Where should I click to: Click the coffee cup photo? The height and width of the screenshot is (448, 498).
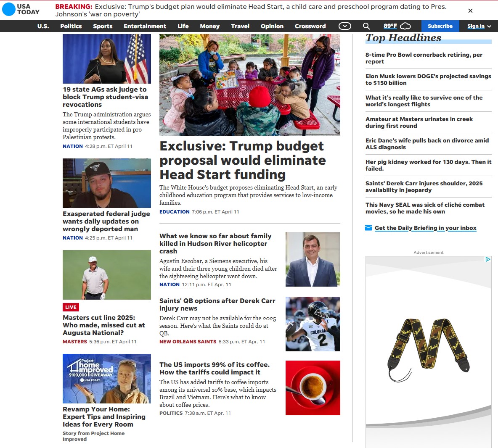313,388
